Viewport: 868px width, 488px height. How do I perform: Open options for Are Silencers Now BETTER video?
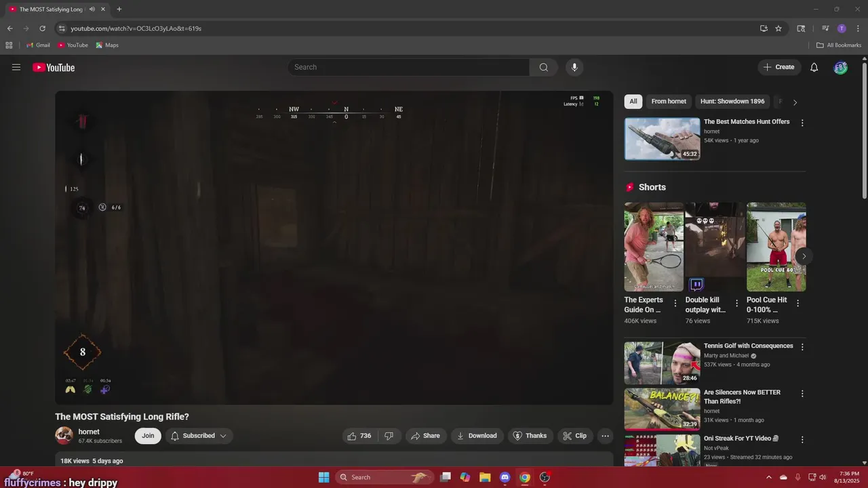(802, 394)
